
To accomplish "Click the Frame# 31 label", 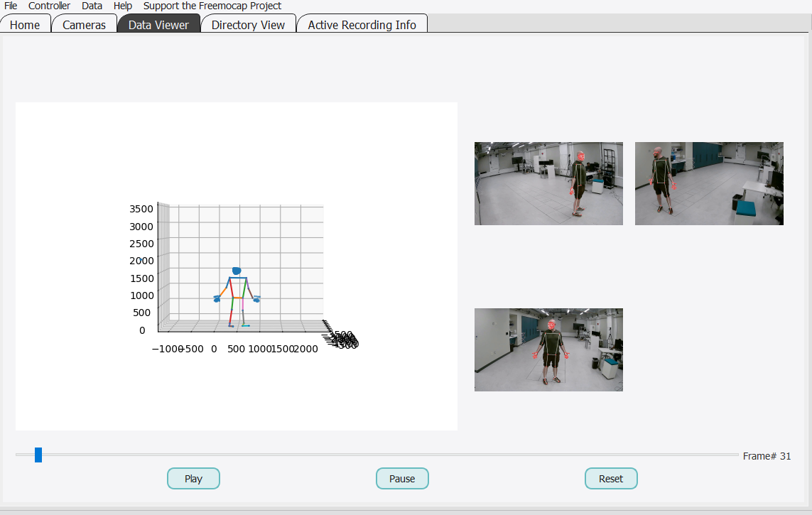I will pos(767,456).
